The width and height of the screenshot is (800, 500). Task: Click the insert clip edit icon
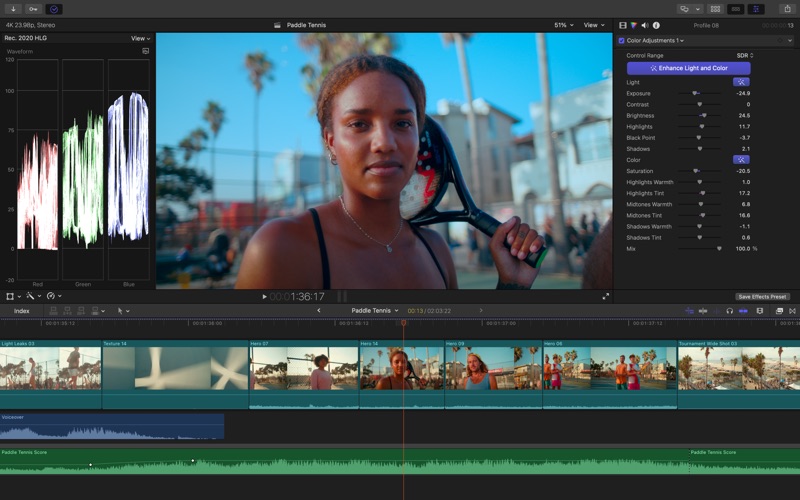point(67,311)
